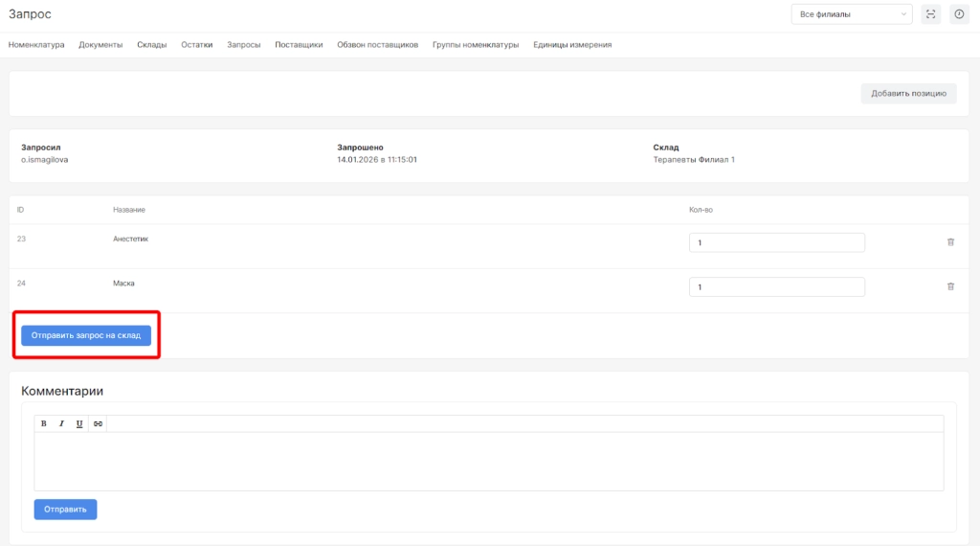
Task: Toggle bold formatting in comment editor
Action: tap(44, 423)
